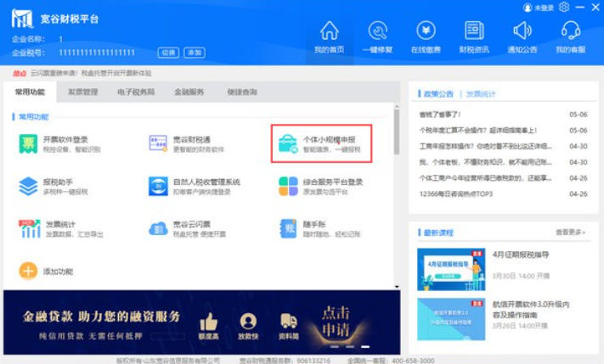Open 财税资讯 news icon
This screenshot has width=604, height=364.
pos(474,31)
